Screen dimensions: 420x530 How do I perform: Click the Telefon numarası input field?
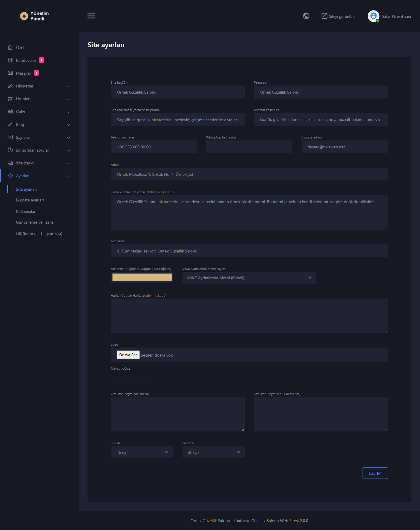(x=154, y=147)
